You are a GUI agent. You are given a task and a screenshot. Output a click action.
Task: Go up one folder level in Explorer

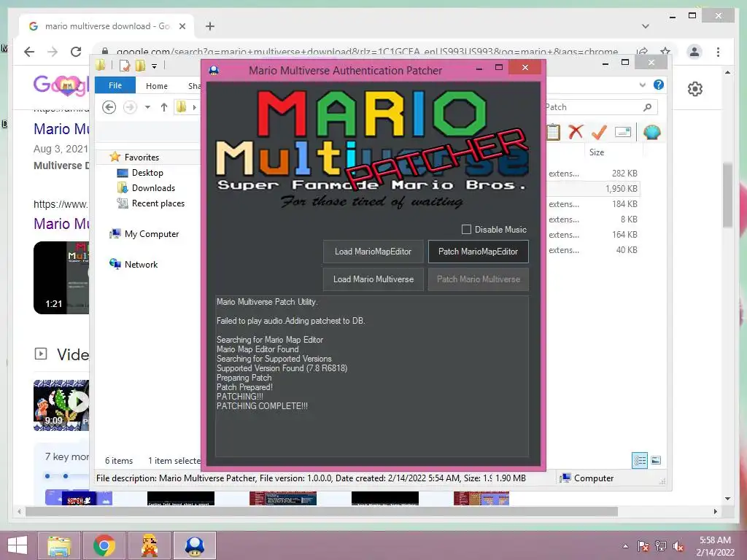pyautogui.click(x=164, y=107)
